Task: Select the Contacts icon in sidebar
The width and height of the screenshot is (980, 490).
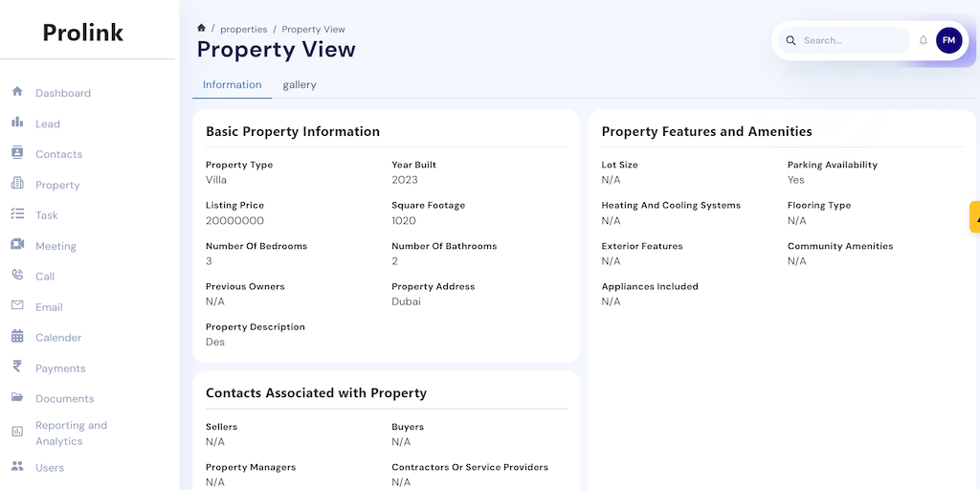Action: (17, 153)
